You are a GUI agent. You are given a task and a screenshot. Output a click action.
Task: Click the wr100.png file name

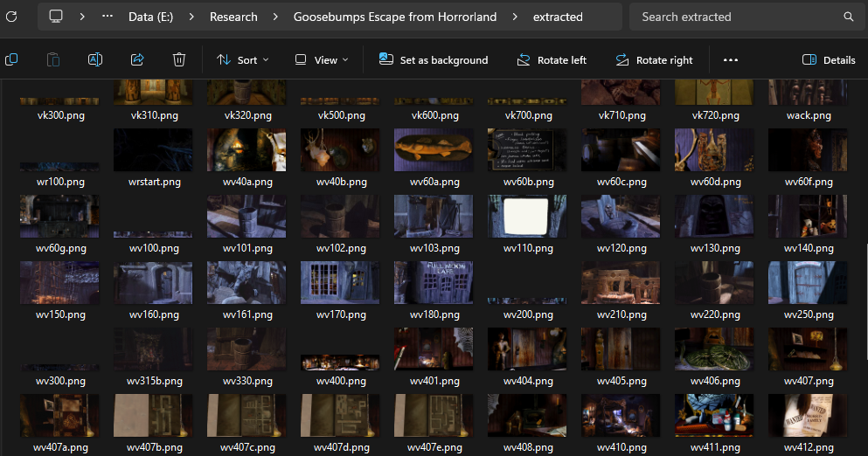click(x=61, y=182)
